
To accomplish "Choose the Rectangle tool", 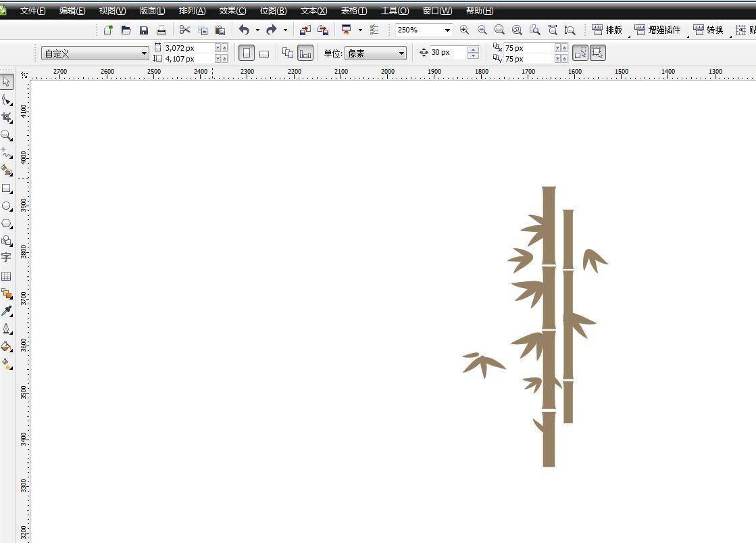I will tap(7, 189).
